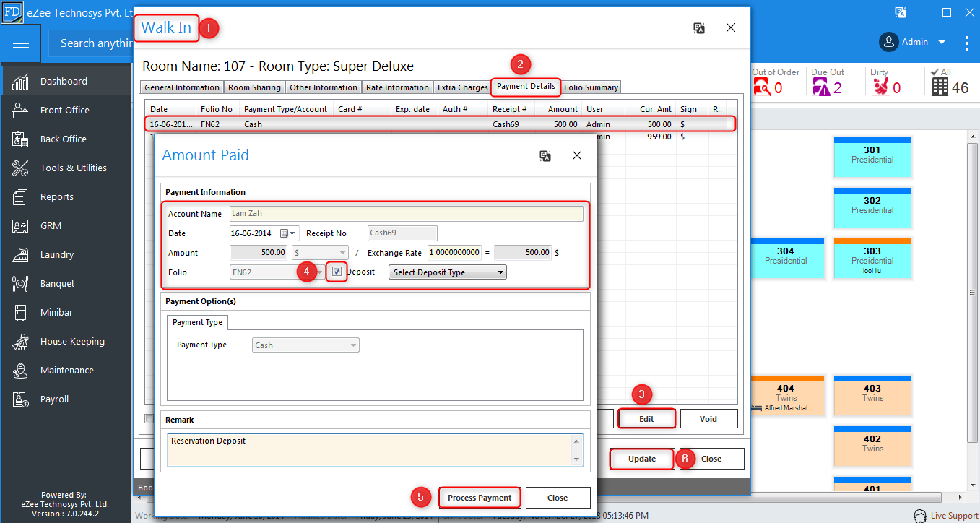Click the Receipt No field
The width and height of the screenshot is (980, 523).
402,233
